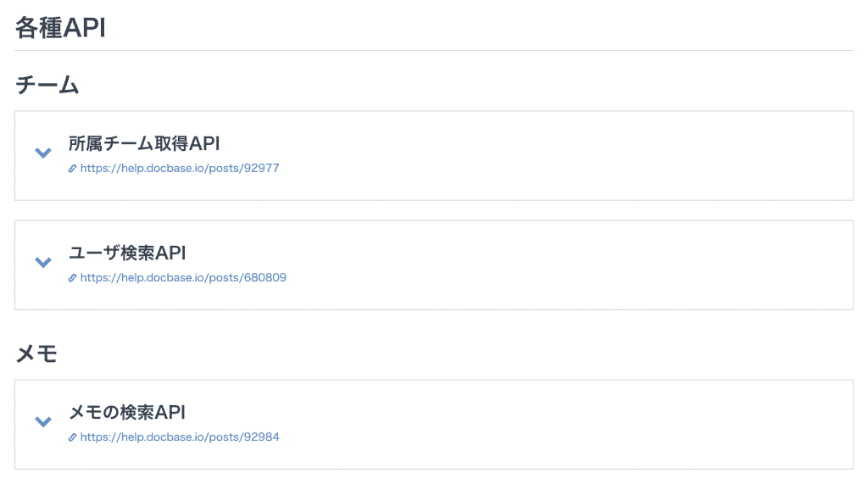
Task: Click the メモ section heading
Action: coord(36,353)
